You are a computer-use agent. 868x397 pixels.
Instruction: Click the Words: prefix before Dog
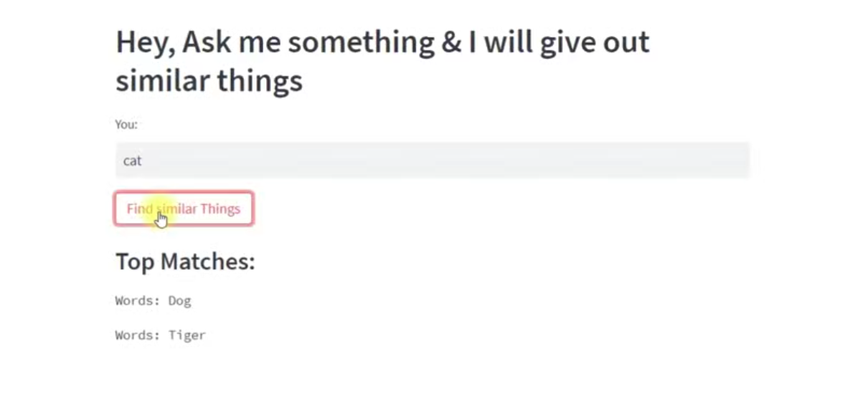pos(138,300)
